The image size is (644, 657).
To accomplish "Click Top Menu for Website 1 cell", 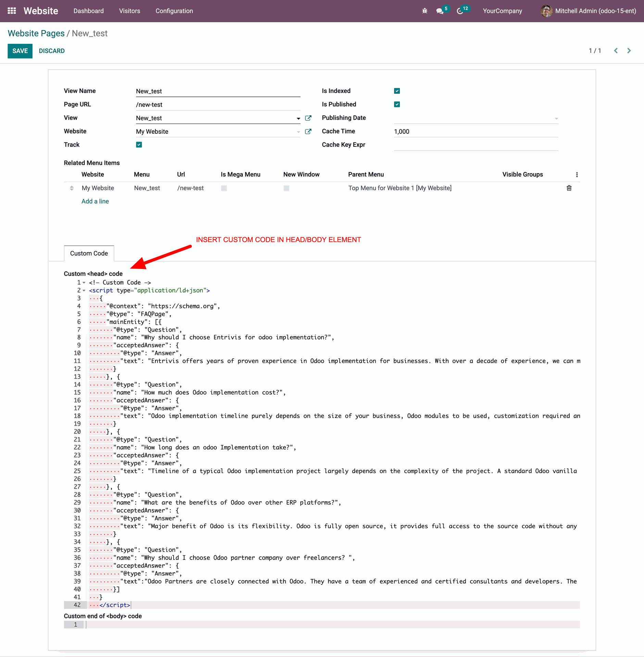I will point(400,188).
